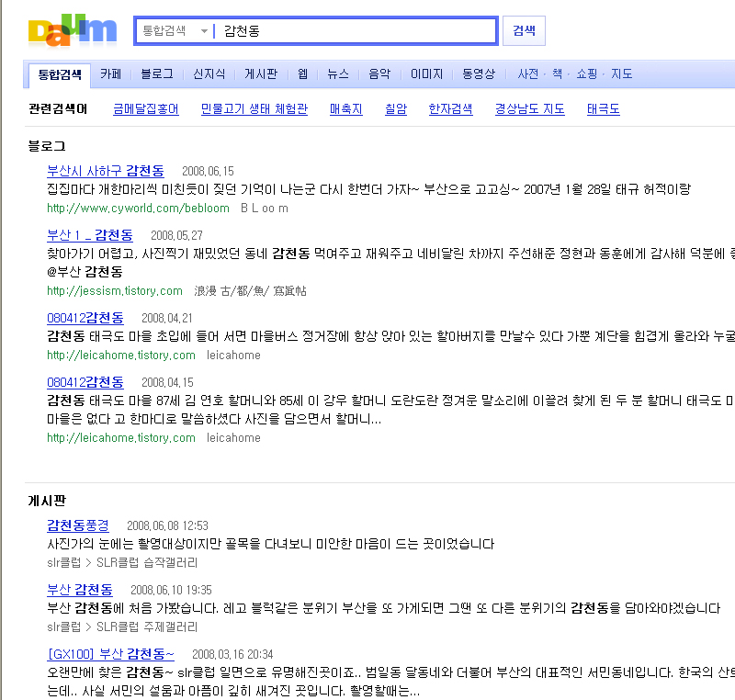Viewport: 735px width, 700px height.
Task: Open board post 감천동풍경
Action: click(x=78, y=525)
